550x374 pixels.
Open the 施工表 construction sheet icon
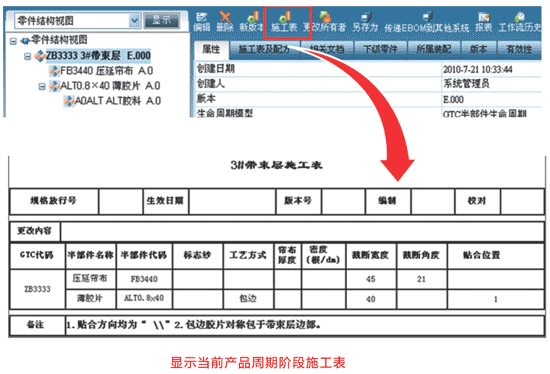284,22
